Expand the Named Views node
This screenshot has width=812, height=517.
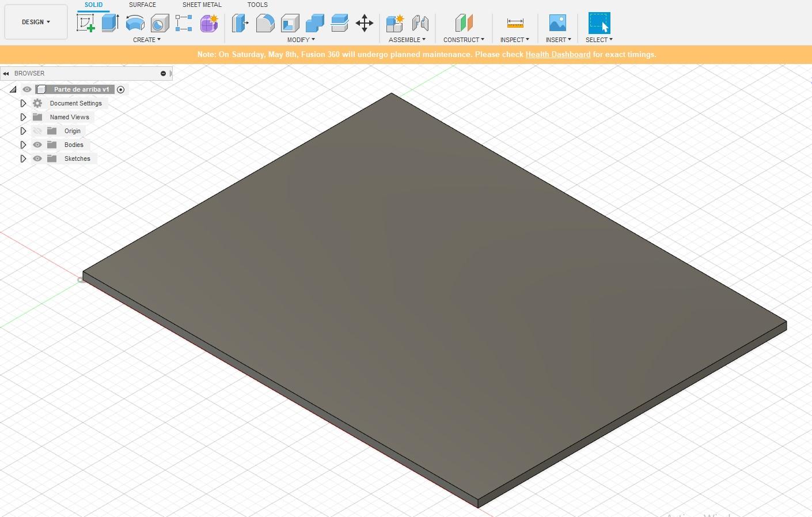(x=23, y=117)
